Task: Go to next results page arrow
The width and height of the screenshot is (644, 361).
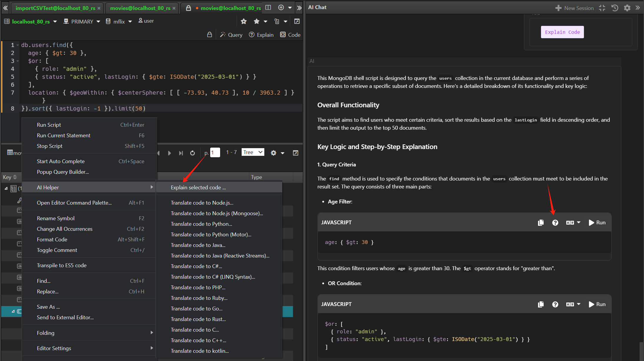Action: 169,153
